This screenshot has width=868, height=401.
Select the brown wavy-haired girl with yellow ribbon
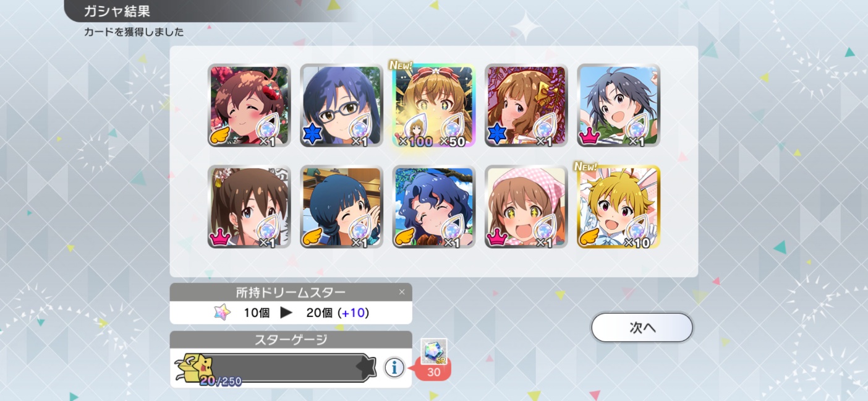526,105
